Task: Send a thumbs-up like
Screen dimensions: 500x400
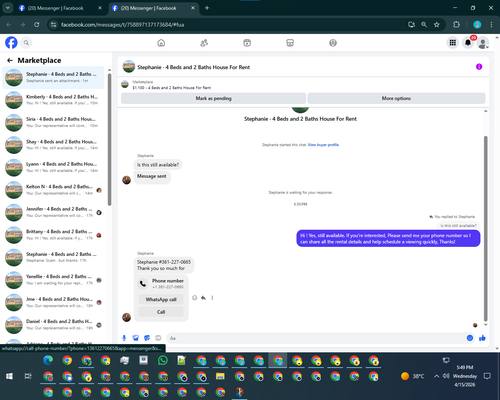Action: coord(482,338)
